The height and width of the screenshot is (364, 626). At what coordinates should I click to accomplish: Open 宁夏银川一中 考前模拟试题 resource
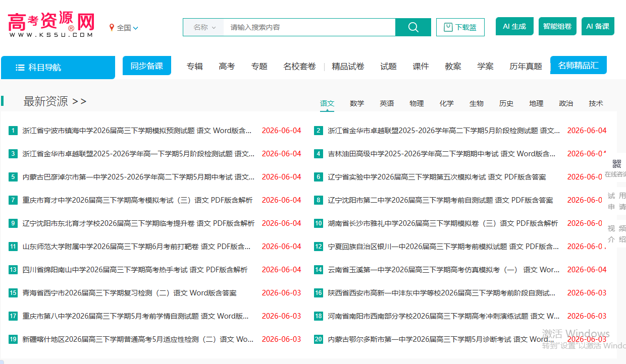point(444,247)
